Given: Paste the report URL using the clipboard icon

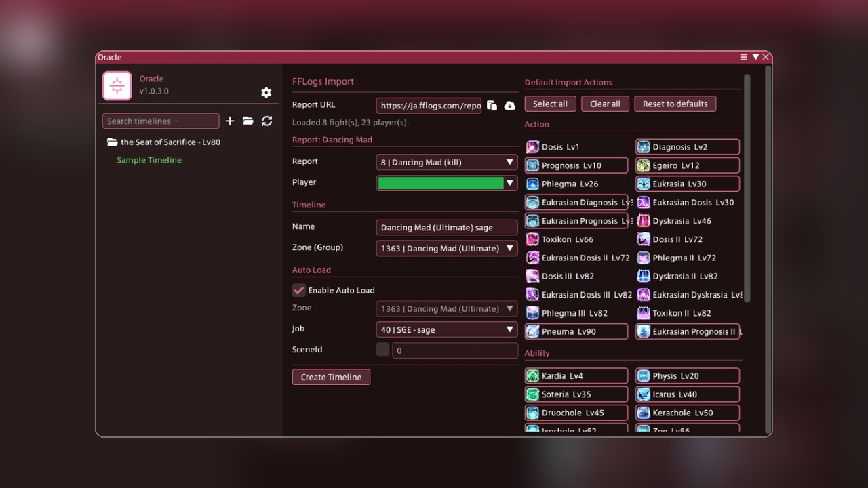Looking at the screenshot, I should point(492,105).
